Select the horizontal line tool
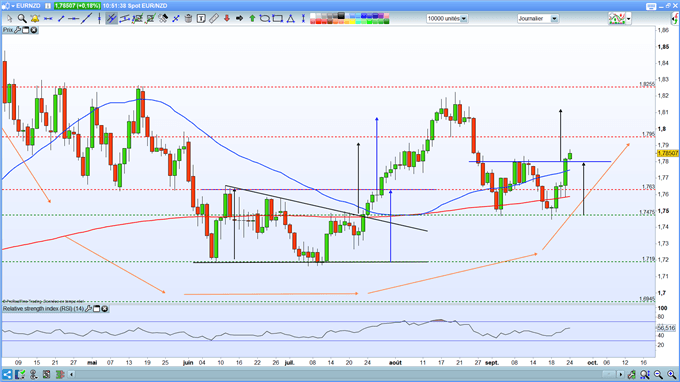Image resolution: width=680 pixels, height=382 pixels. pos(73,19)
